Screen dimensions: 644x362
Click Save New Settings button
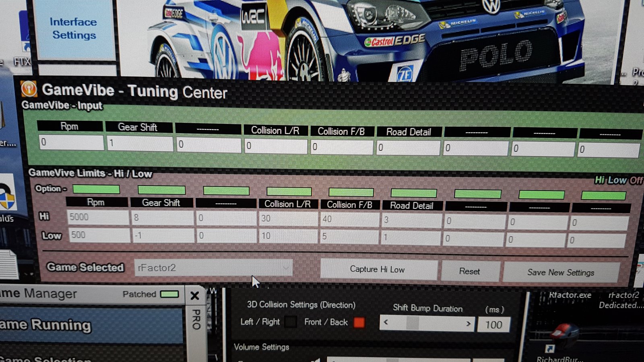point(561,273)
